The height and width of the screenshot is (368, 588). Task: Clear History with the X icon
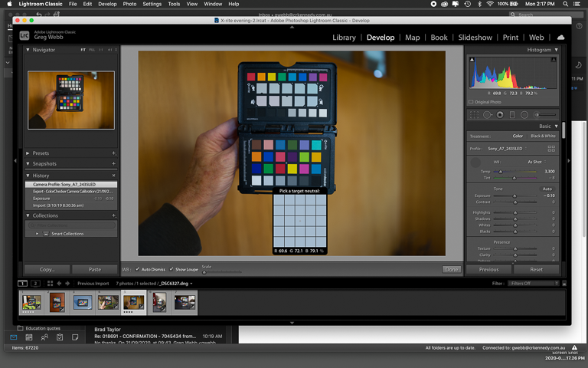point(114,176)
